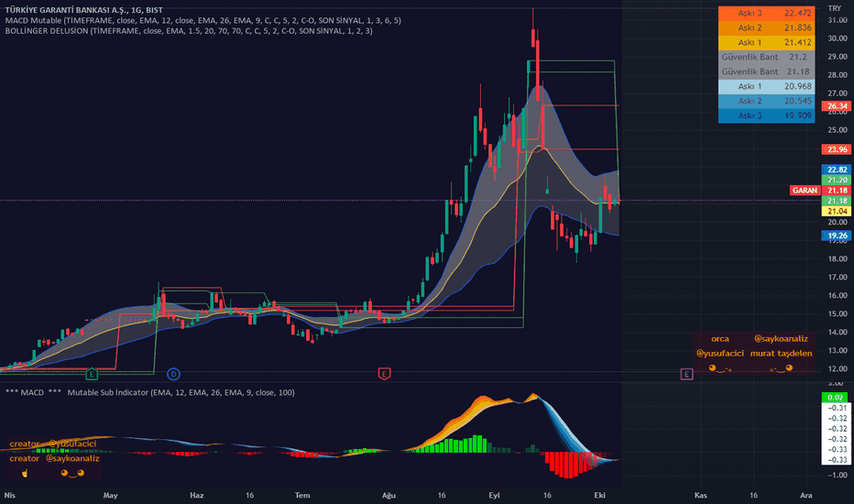Click Kas on the time axis

(x=700, y=495)
